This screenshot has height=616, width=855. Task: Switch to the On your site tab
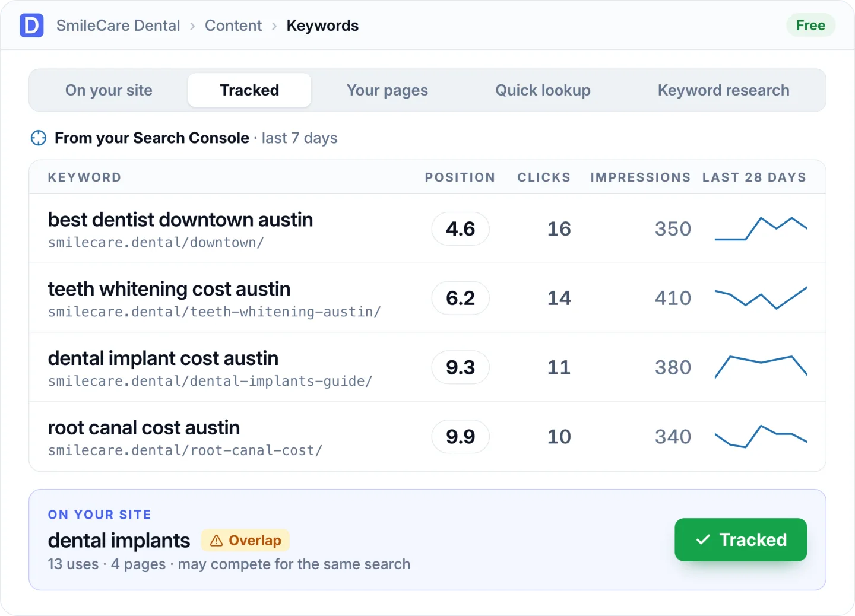point(109,90)
